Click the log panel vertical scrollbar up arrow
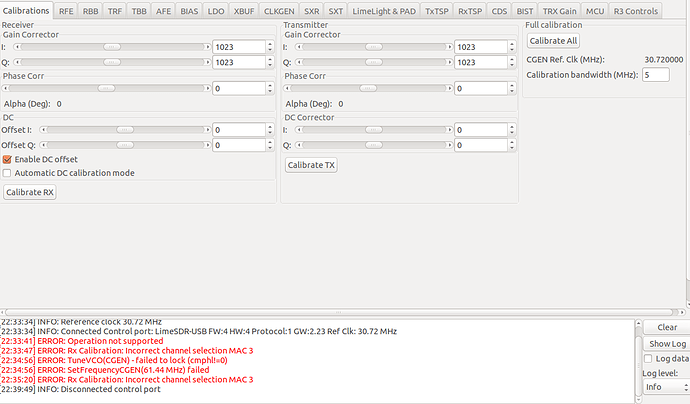 tap(638, 324)
